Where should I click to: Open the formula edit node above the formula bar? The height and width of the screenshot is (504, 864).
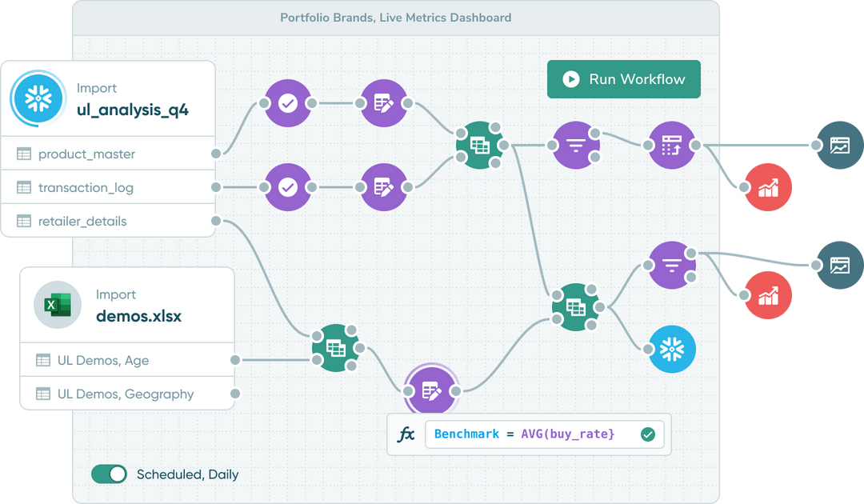(431, 390)
